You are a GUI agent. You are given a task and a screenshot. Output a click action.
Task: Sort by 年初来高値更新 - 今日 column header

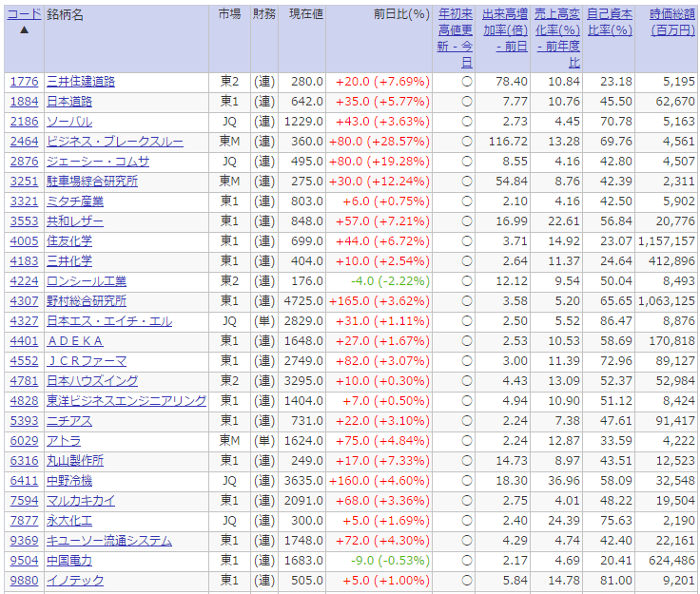[455, 38]
